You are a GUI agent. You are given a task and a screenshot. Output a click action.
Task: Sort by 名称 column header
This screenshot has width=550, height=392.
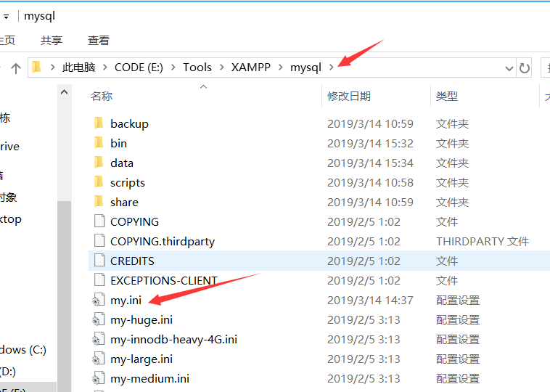102,96
